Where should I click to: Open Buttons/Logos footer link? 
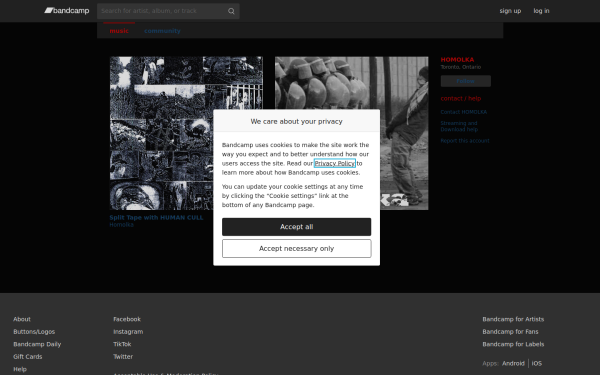pos(34,332)
